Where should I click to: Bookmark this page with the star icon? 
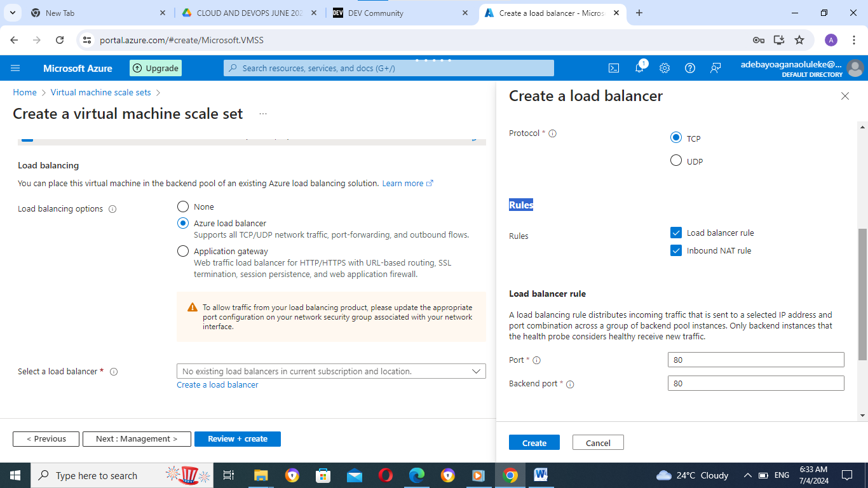point(799,40)
